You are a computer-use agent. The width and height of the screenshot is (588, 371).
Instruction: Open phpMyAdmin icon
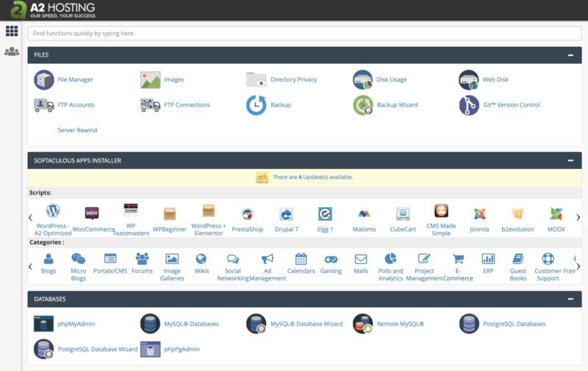click(x=44, y=324)
